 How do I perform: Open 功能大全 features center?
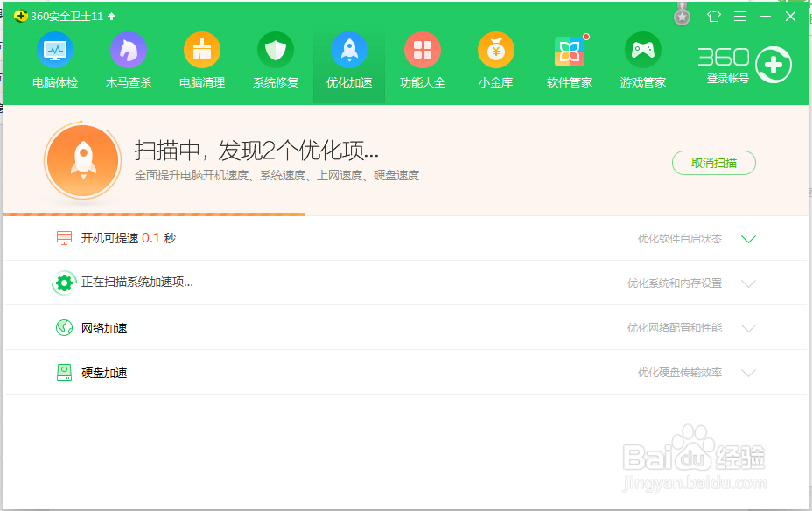point(423,59)
